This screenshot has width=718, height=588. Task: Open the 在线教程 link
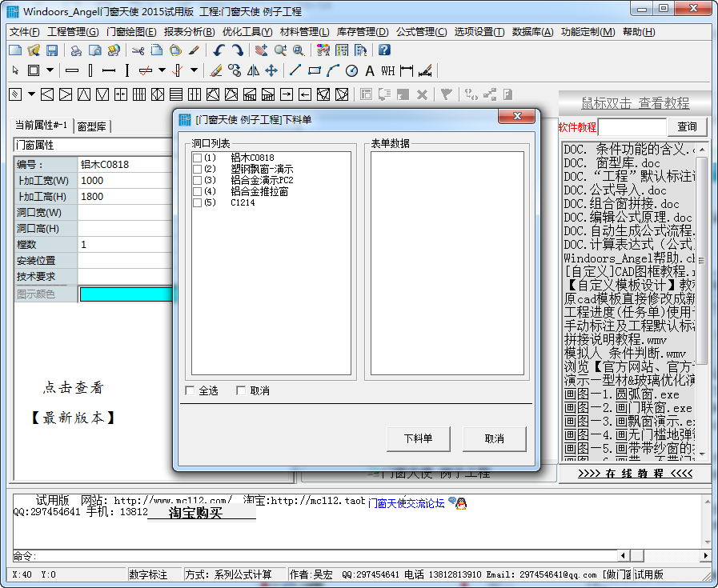click(635, 473)
